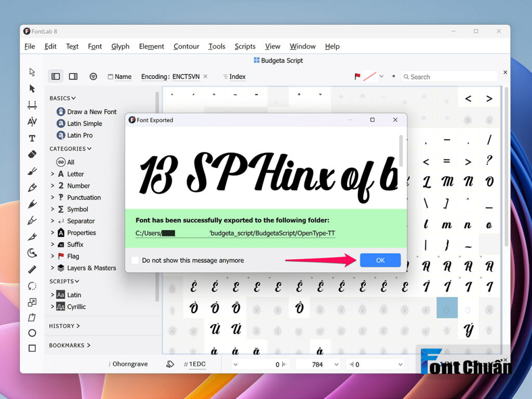Select the Ellipse tool
The height and width of the screenshot is (399, 532).
click(x=32, y=333)
